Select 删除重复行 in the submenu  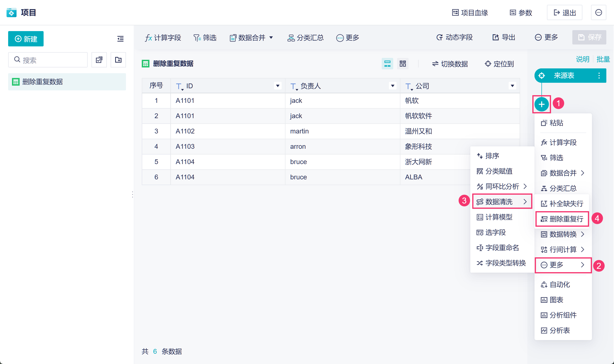click(562, 219)
